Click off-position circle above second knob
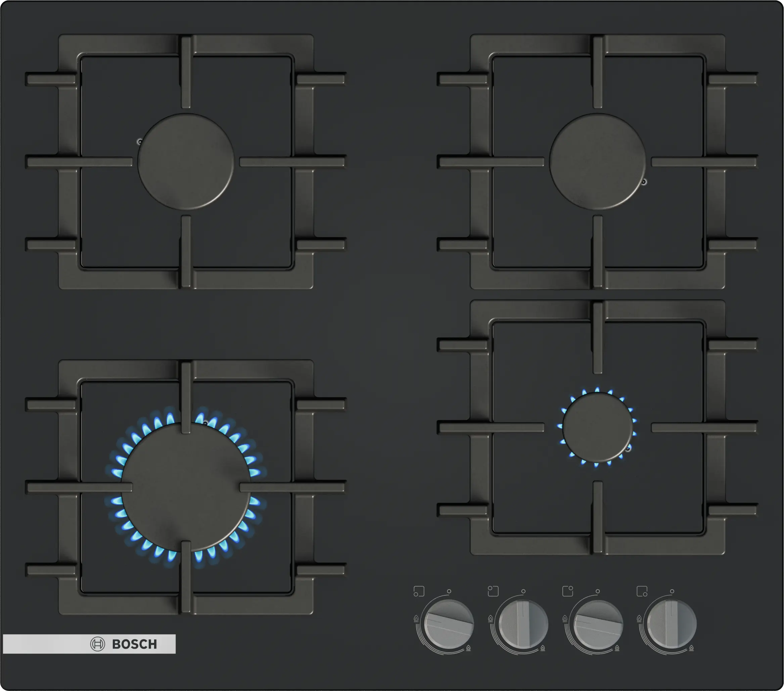This screenshot has width=784, height=691. click(x=523, y=591)
